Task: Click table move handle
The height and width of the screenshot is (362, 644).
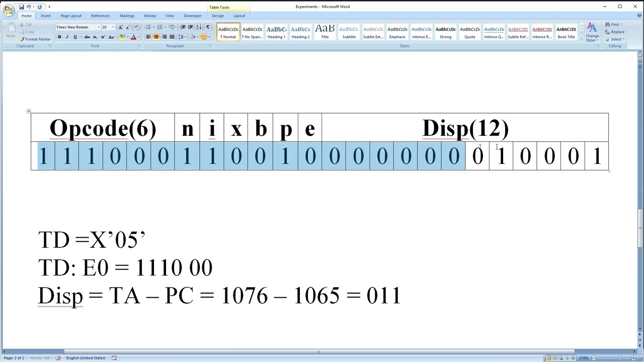Action: coord(29,111)
